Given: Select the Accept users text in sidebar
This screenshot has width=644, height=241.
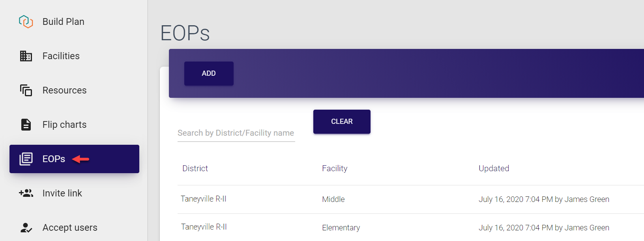Looking at the screenshot, I should coord(70,228).
